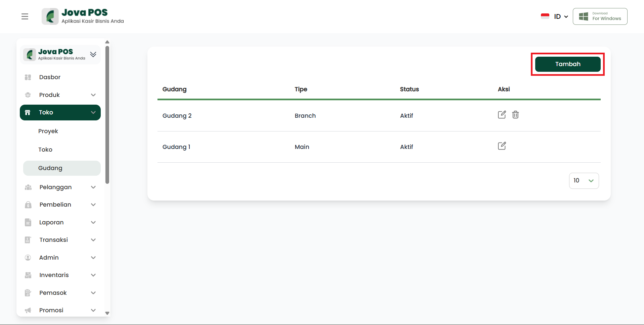
Task: Click edit icon for Gudang 2
Action: pyautogui.click(x=502, y=115)
